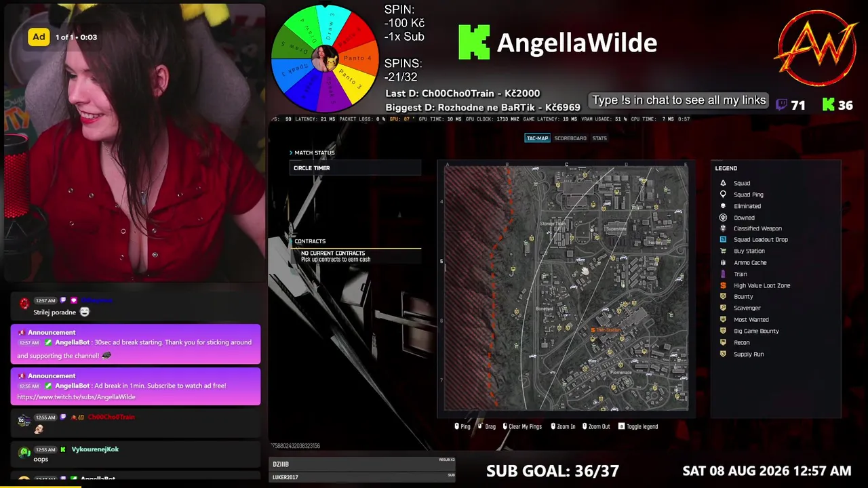
Task: Click the blue Squad Loadout Drop icon
Action: (x=723, y=239)
